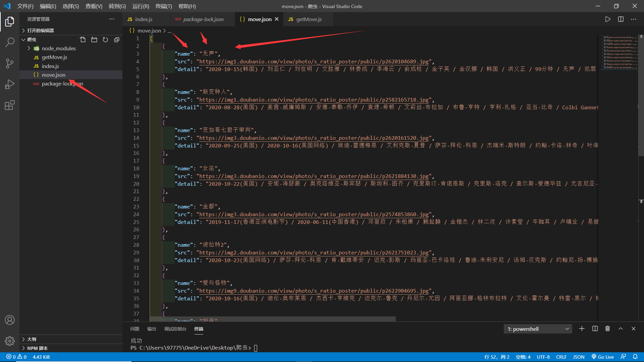The image size is (644, 362).
Task: Open the Accounts menu icon
Action: coord(9,320)
